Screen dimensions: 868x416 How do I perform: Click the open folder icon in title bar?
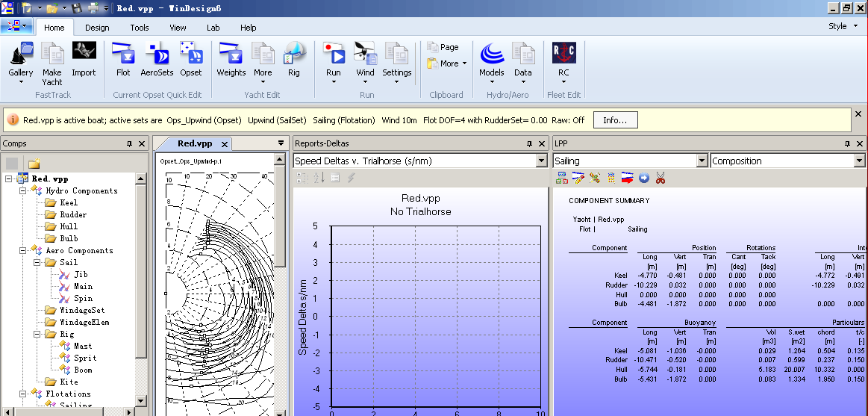point(52,8)
